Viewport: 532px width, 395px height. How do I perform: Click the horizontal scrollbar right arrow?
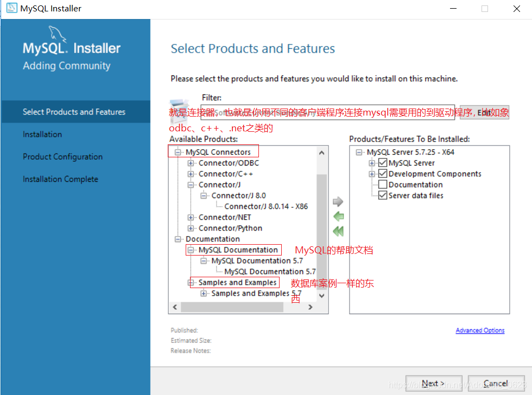click(310, 307)
